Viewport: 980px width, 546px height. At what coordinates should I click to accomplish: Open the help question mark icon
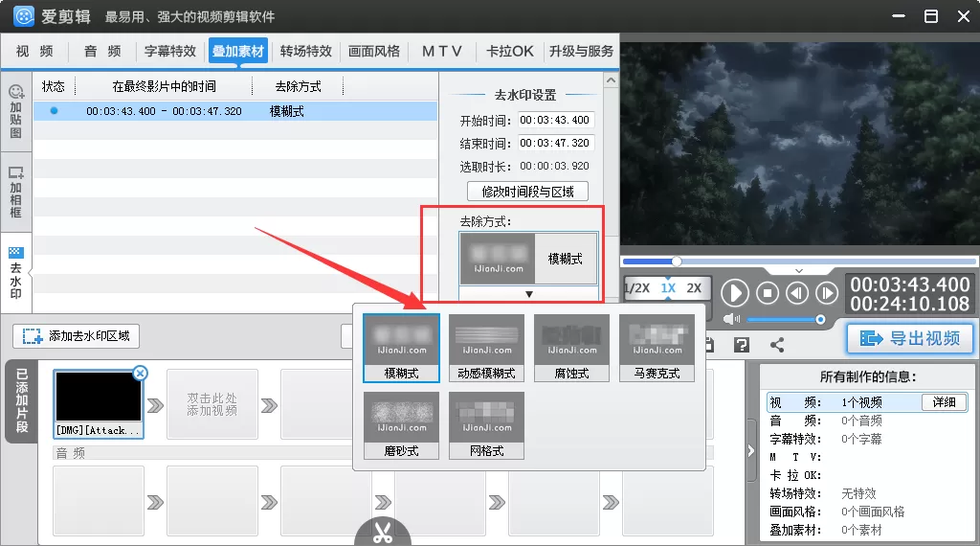[742, 345]
